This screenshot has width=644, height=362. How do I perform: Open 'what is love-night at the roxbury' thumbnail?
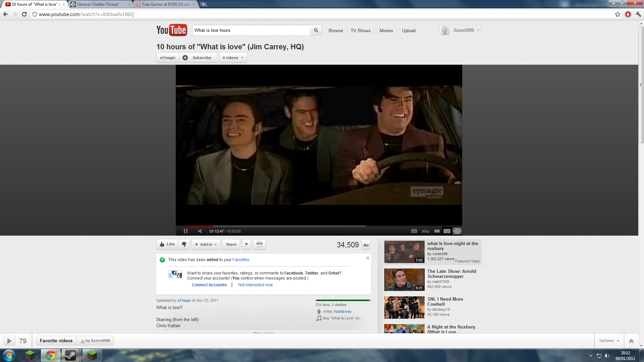[x=405, y=252]
